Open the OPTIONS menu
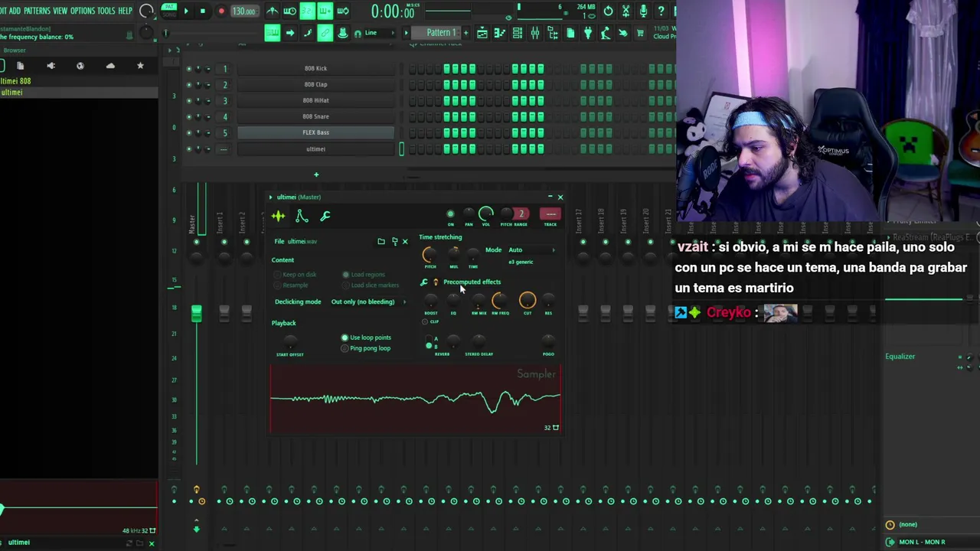980x551 pixels. pos(83,11)
